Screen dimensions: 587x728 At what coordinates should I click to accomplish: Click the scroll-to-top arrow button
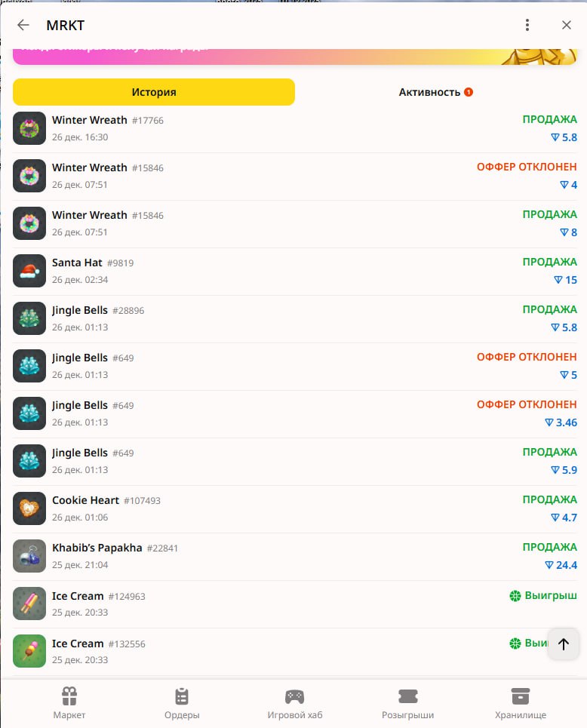564,644
